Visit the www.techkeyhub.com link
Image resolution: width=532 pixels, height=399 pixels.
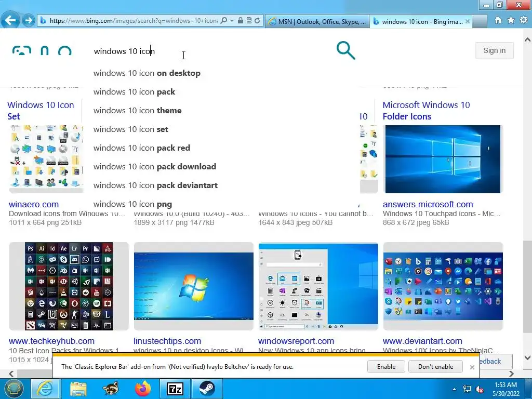(x=51, y=341)
